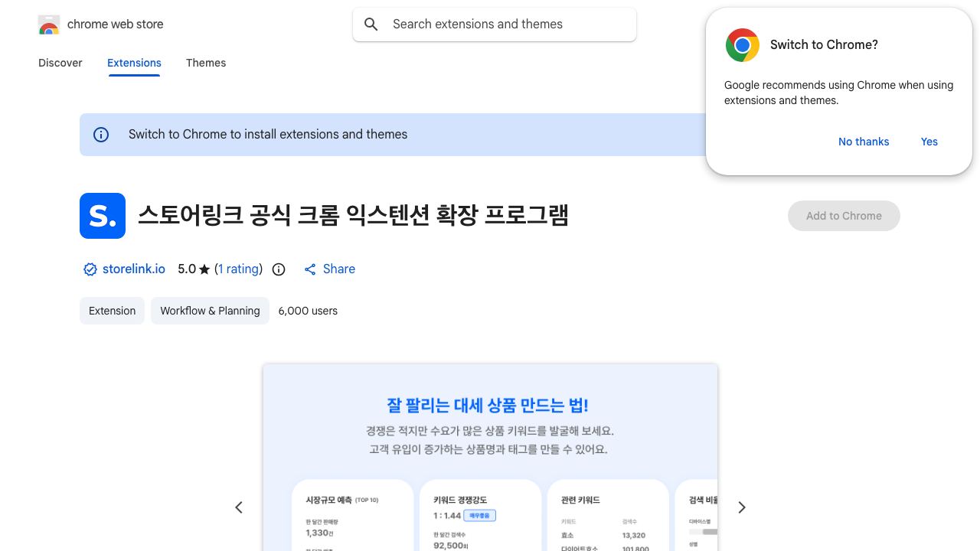This screenshot has width=980, height=551.
Task: Click the Extension category chip
Action: point(112,311)
